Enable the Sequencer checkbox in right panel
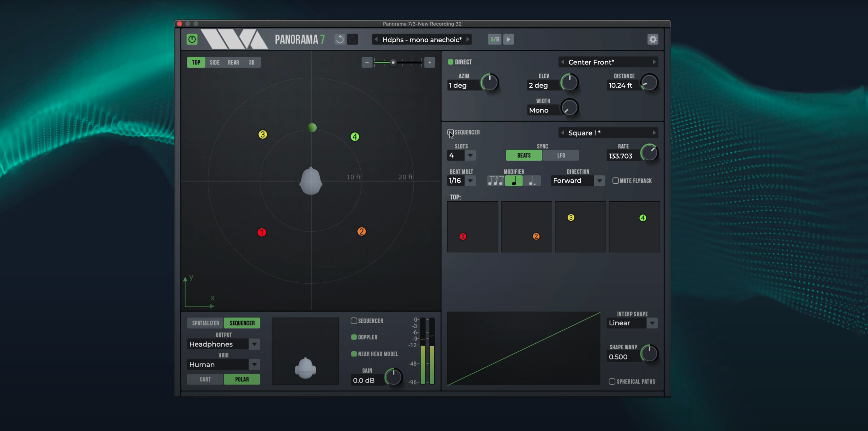Viewport: 868px width, 431px height. tap(450, 132)
